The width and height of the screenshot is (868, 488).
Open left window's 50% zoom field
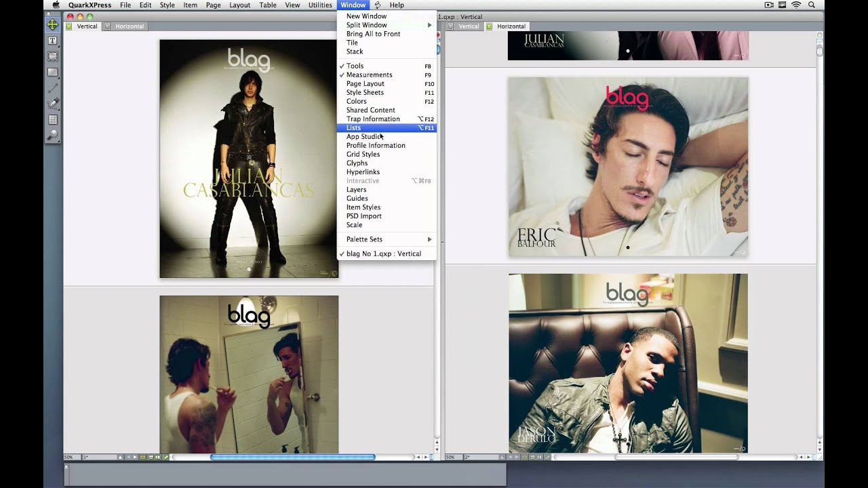click(72, 457)
